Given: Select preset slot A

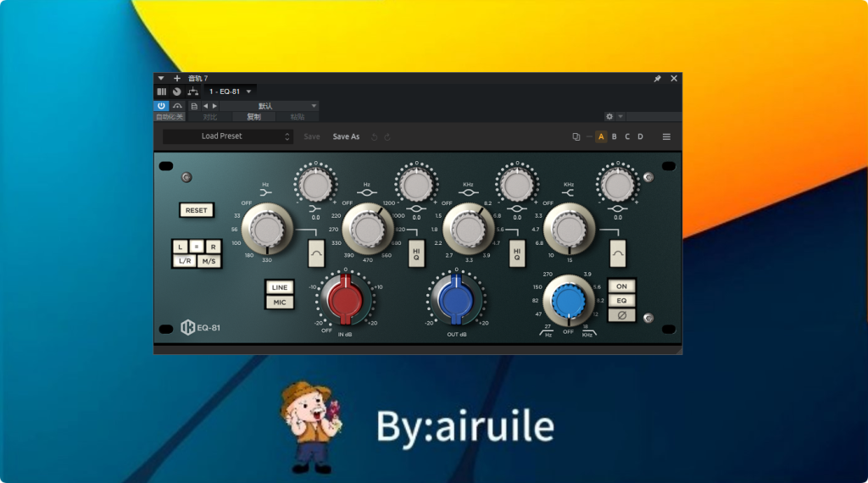Looking at the screenshot, I should coord(601,136).
